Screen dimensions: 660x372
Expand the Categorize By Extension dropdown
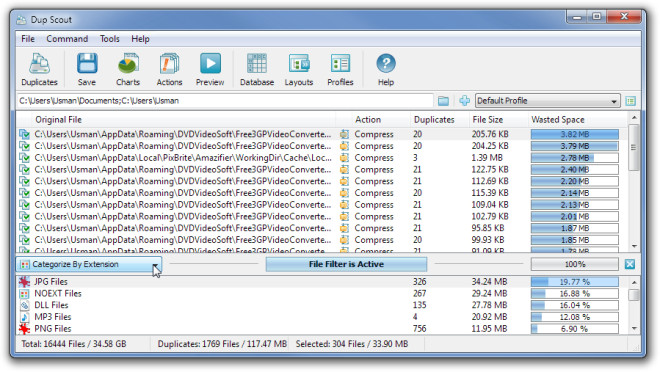click(88, 264)
